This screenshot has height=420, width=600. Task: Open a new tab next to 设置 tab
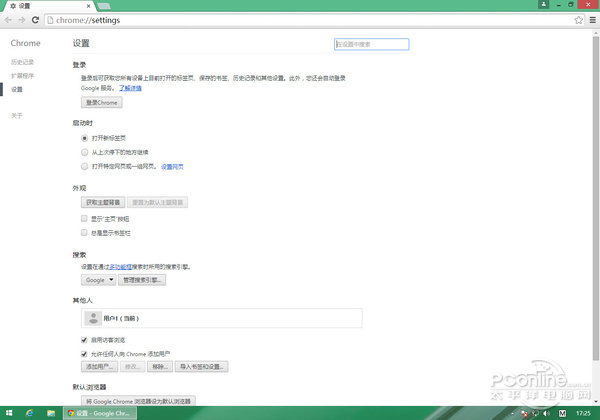pos(104,6)
